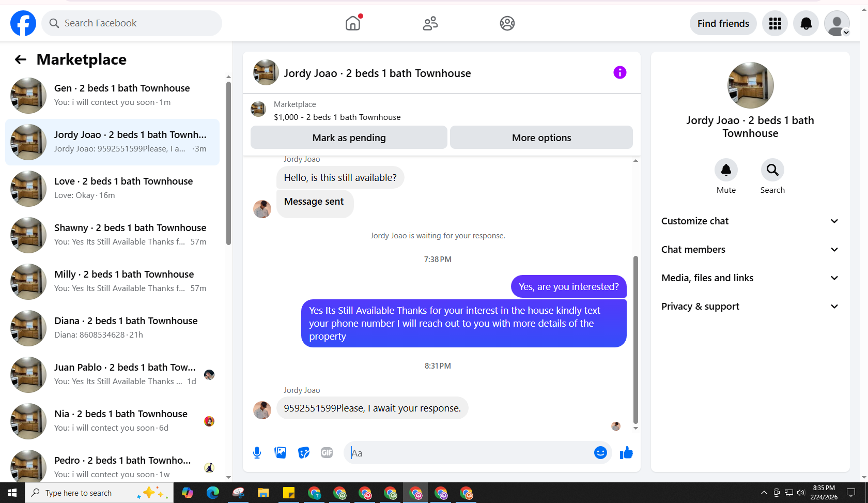
Task: Send a thumbs up like
Action: pyautogui.click(x=626, y=453)
